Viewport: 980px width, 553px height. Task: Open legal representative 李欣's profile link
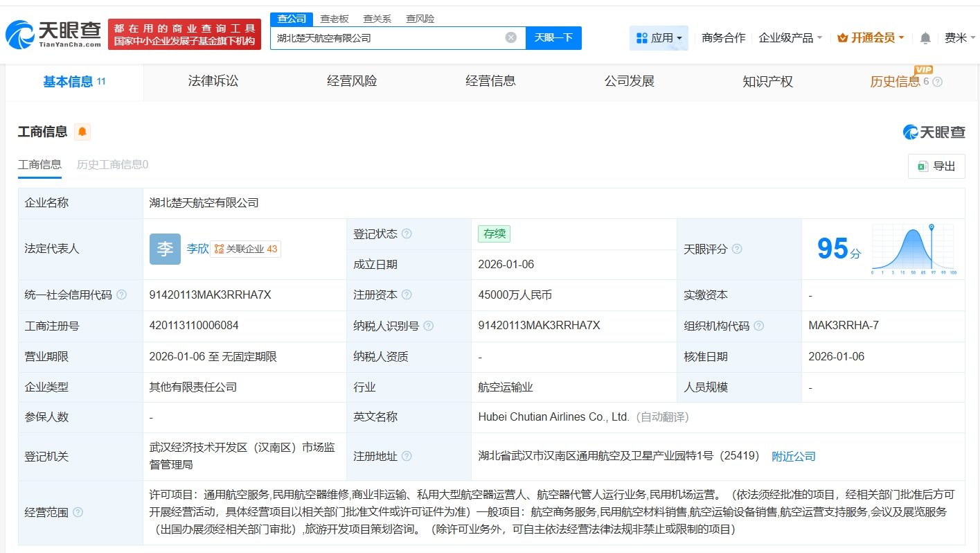[x=197, y=249]
